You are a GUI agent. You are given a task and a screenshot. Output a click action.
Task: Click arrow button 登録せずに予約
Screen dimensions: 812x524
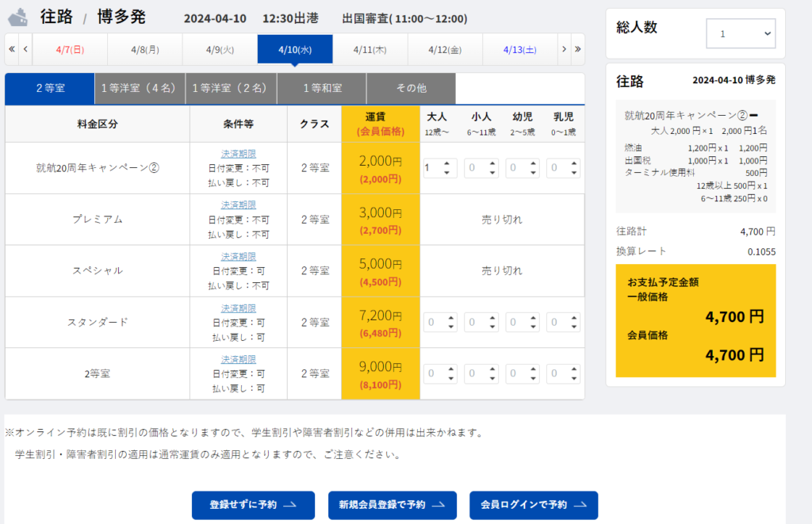coord(253,505)
